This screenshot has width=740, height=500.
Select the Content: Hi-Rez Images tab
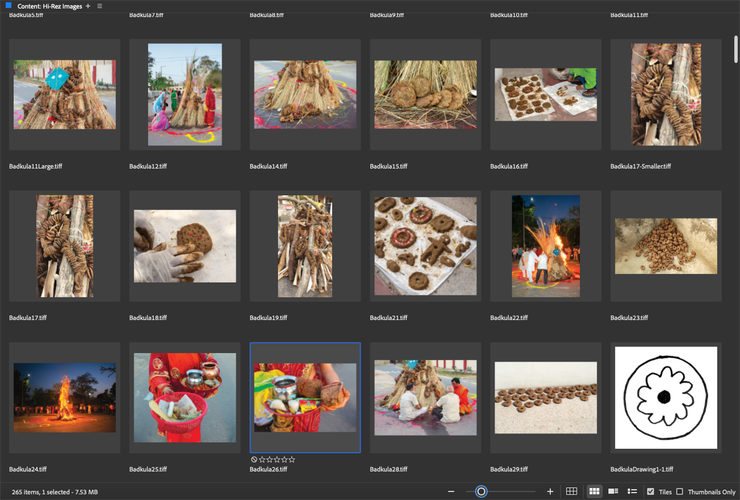tap(50, 6)
